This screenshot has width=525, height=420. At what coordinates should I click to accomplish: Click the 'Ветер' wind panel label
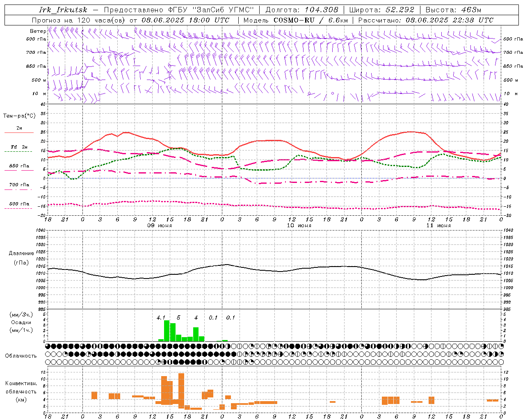coord(38,31)
